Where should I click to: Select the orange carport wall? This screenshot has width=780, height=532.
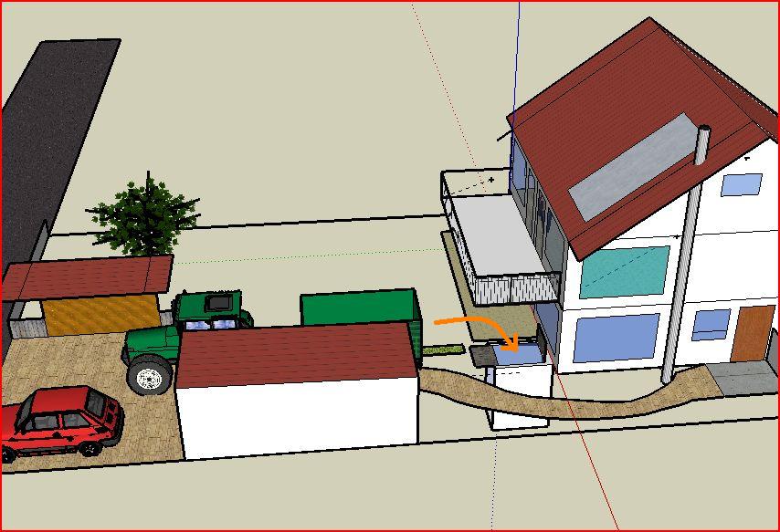tap(99, 315)
